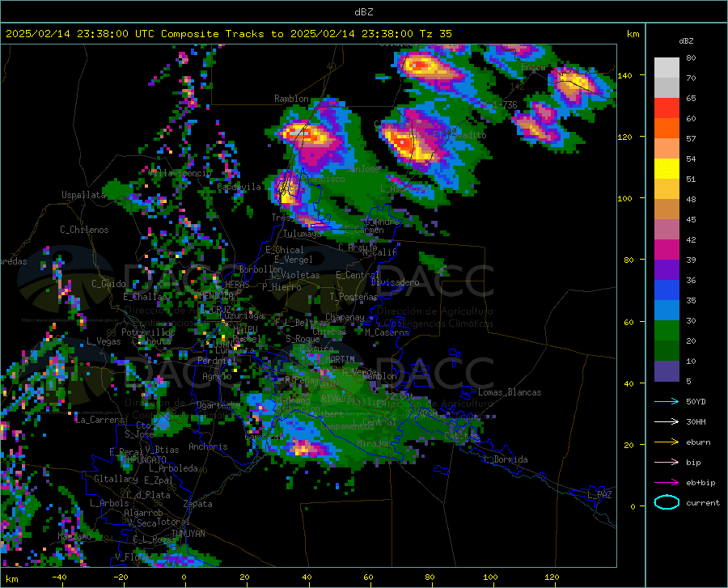This screenshot has width=728, height=588.
Task: Pick the purple 36–39 dBZ swatch
Action: pos(667,270)
